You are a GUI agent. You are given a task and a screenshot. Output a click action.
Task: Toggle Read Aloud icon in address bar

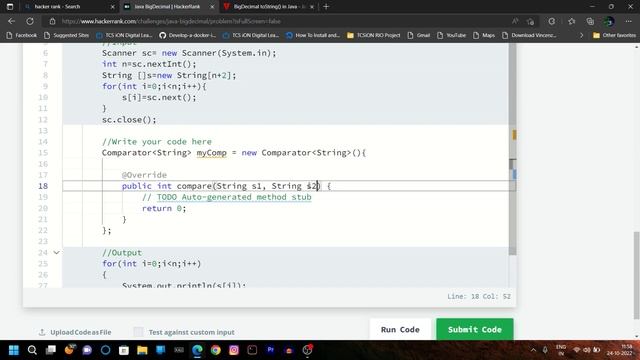pos(515,21)
